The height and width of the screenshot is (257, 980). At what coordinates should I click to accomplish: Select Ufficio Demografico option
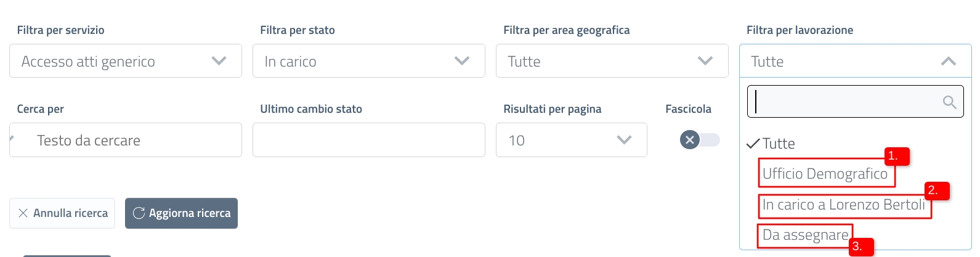[825, 174]
